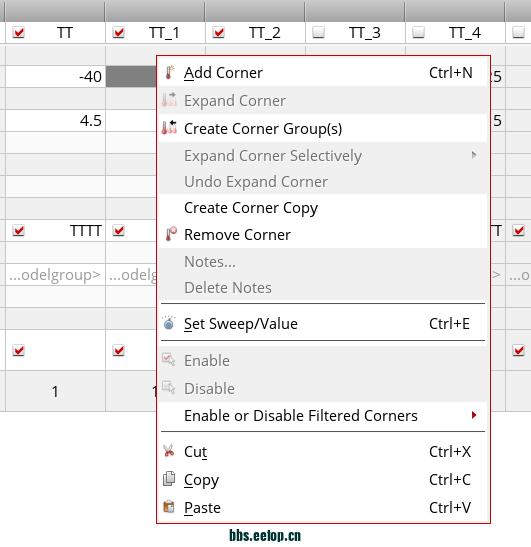Click the Expand Corner icon
531x547 pixels.
coord(169,100)
